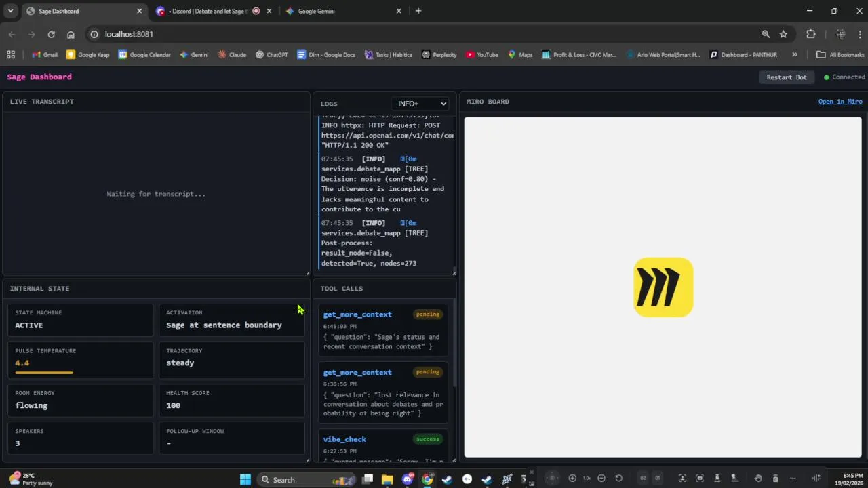The height and width of the screenshot is (488, 868).
Task: Open the All Bookmarks folder
Action: pos(840,55)
